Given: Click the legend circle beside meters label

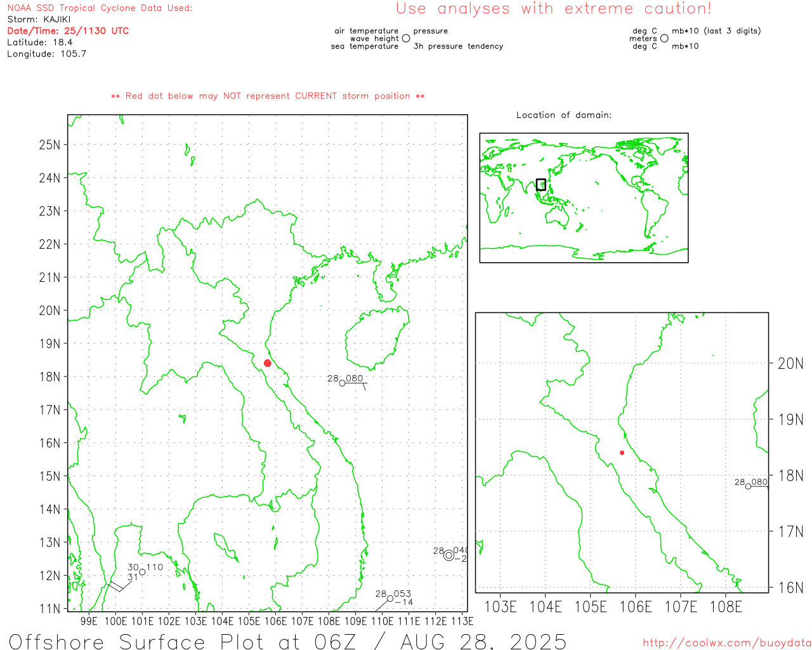Looking at the screenshot, I should pyautogui.click(x=664, y=38).
